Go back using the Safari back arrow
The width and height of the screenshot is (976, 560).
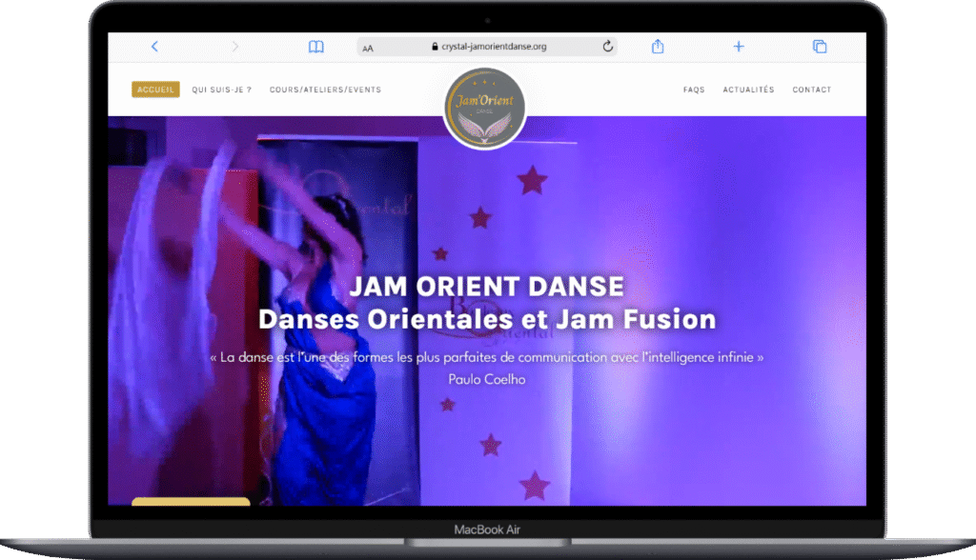pyautogui.click(x=154, y=46)
